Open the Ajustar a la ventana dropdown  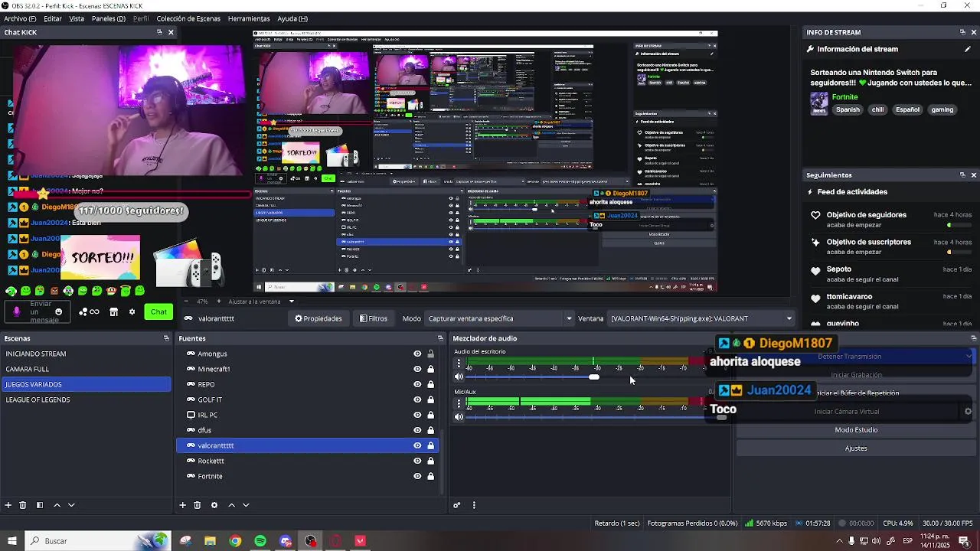(261, 302)
